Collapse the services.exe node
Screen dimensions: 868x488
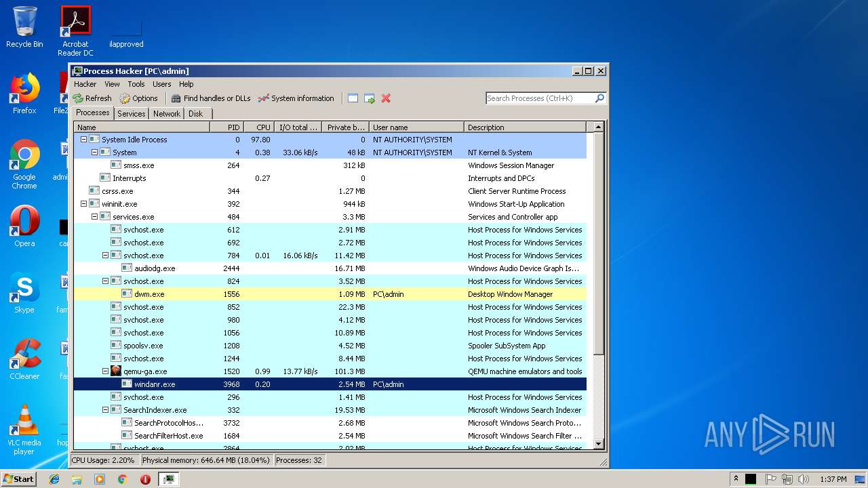click(x=95, y=217)
